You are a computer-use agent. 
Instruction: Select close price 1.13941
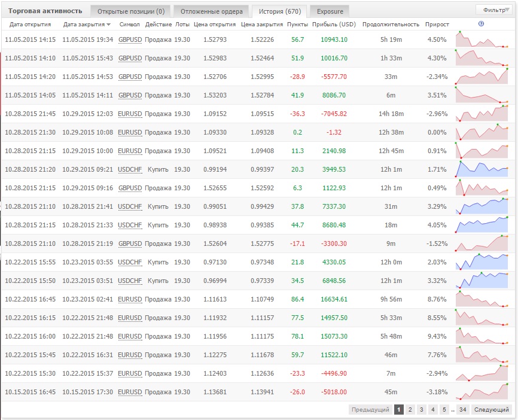pos(262,392)
